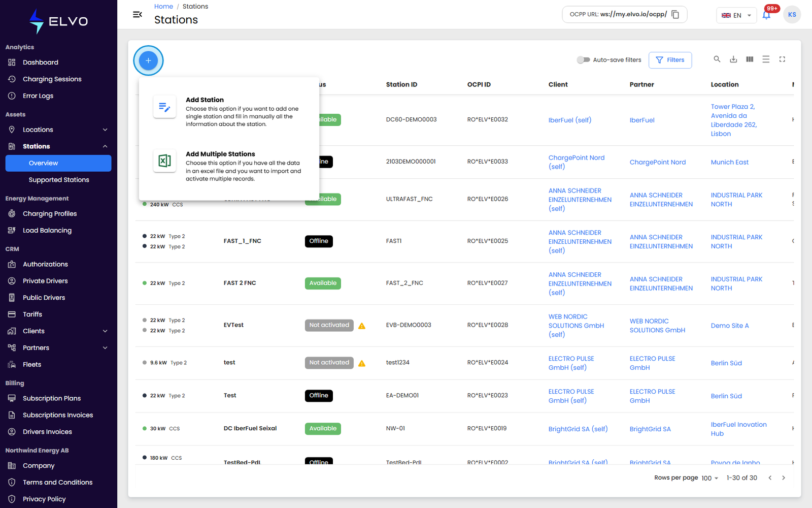
Task: Go to next page of stations
Action: (784, 478)
